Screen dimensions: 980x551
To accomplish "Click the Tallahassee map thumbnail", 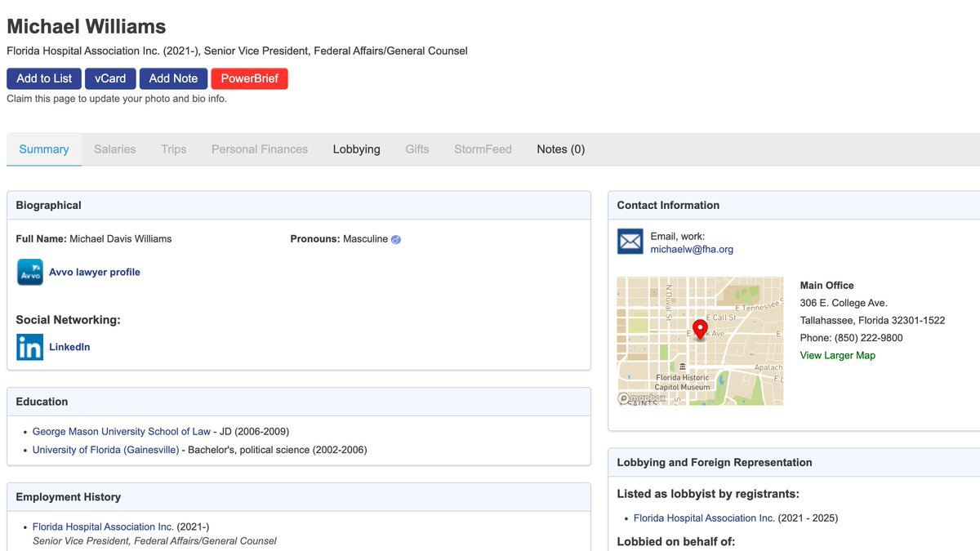I will (700, 341).
